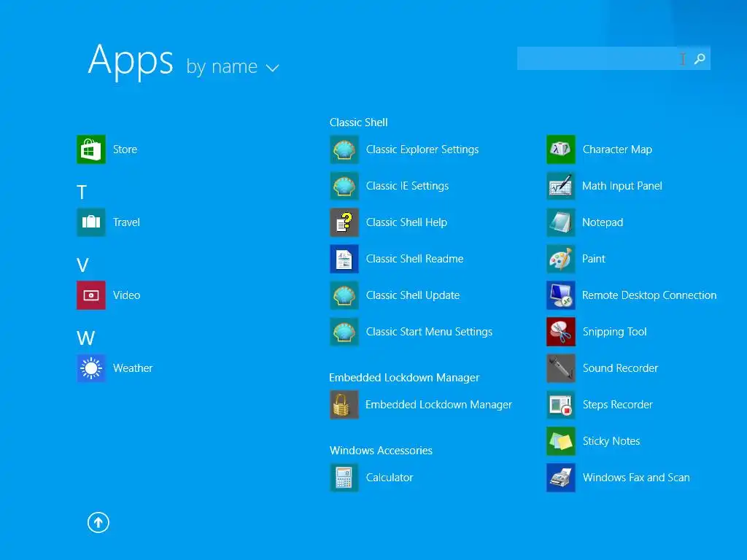747x560 pixels.
Task: Jump using the 'V' letter header
Action: [82, 265]
